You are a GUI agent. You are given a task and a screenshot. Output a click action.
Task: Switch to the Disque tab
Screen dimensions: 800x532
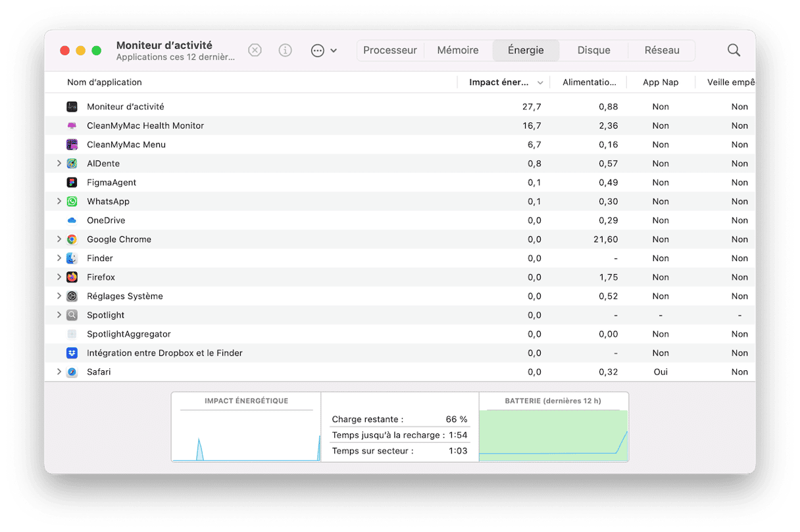click(x=593, y=51)
